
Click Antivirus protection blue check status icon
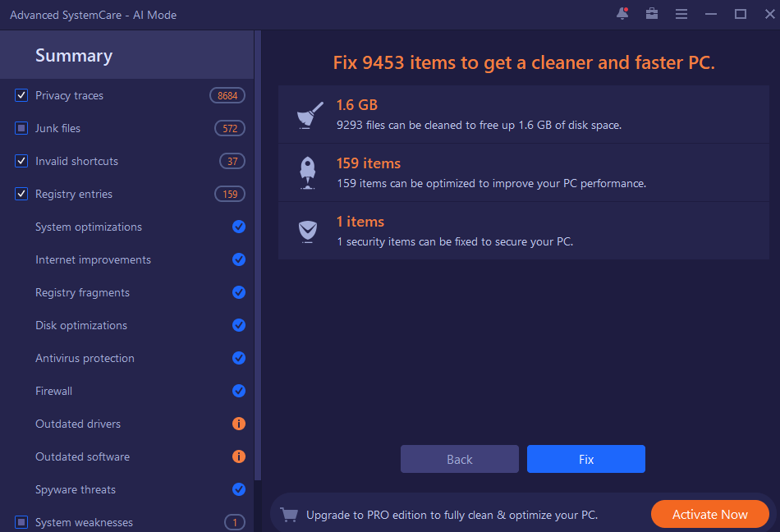coord(239,358)
